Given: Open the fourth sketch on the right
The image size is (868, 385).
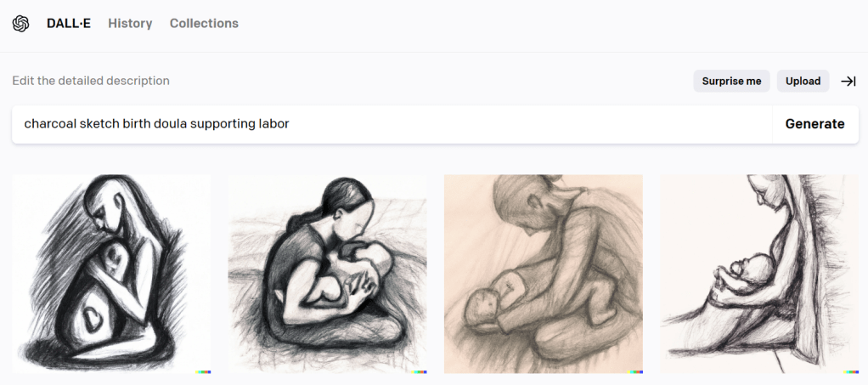Looking at the screenshot, I should [x=759, y=275].
